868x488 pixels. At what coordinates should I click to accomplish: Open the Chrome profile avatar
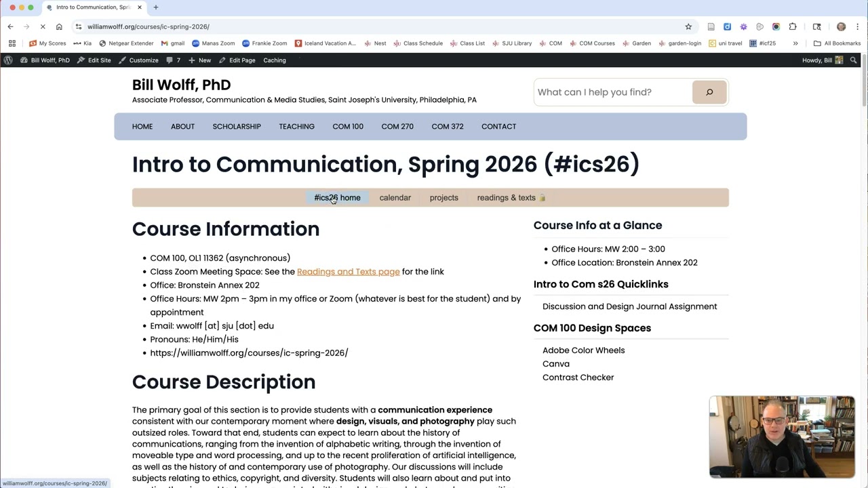pos(841,26)
